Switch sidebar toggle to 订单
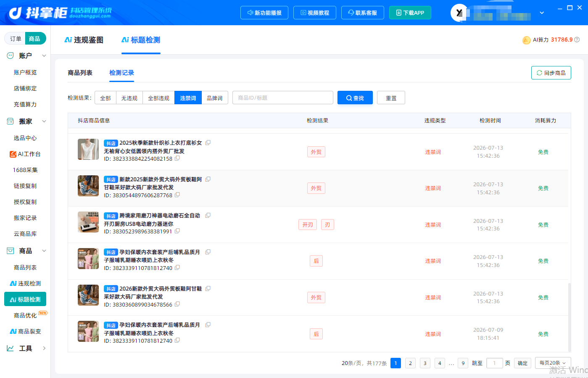Viewport: 588px width, 378px height. [x=16, y=39]
